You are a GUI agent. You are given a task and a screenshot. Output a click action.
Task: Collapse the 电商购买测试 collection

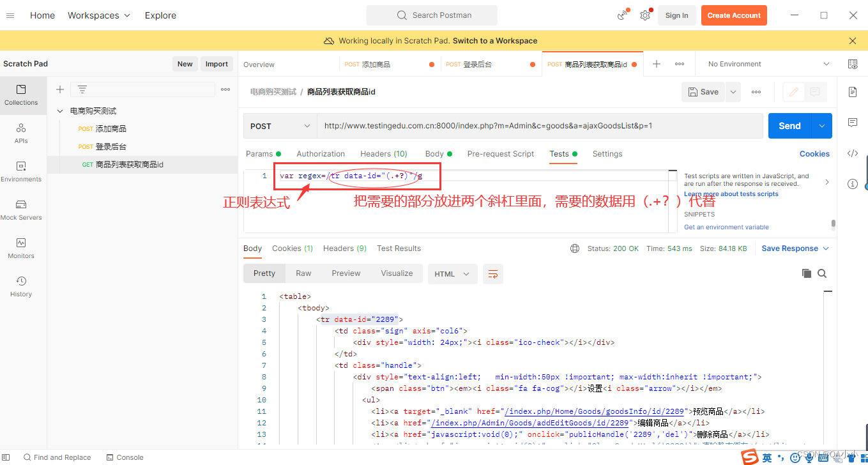tap(60, 111)
